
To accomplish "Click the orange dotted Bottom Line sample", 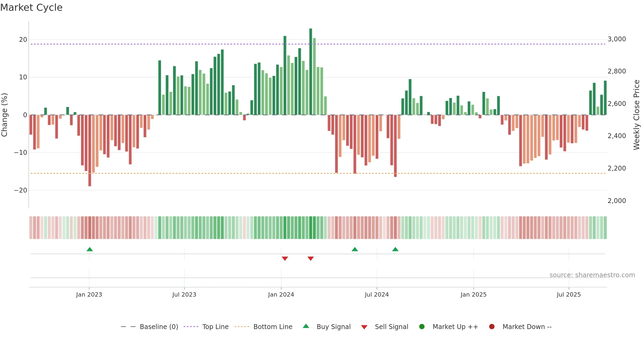I will [x=242, y=327].
